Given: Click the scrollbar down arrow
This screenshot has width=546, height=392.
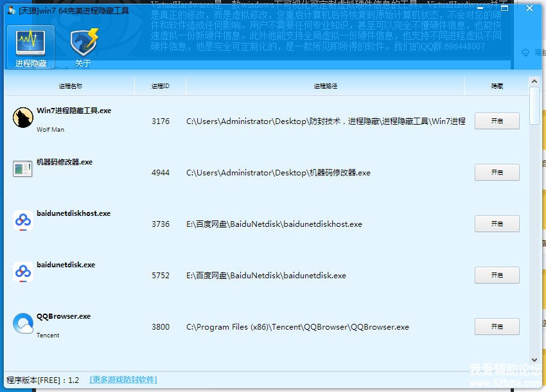Looking at the screenshot, I should point(534,360).
